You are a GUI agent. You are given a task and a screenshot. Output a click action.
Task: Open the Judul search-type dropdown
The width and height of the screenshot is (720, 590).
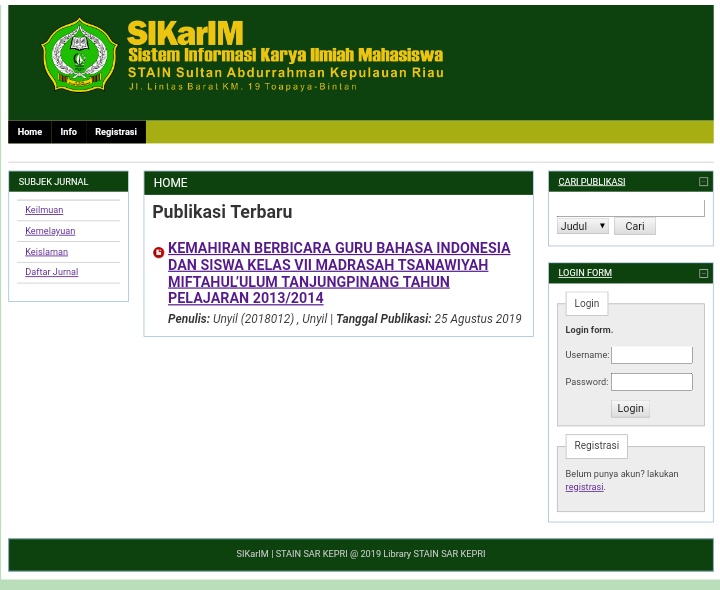coord(583,226)
